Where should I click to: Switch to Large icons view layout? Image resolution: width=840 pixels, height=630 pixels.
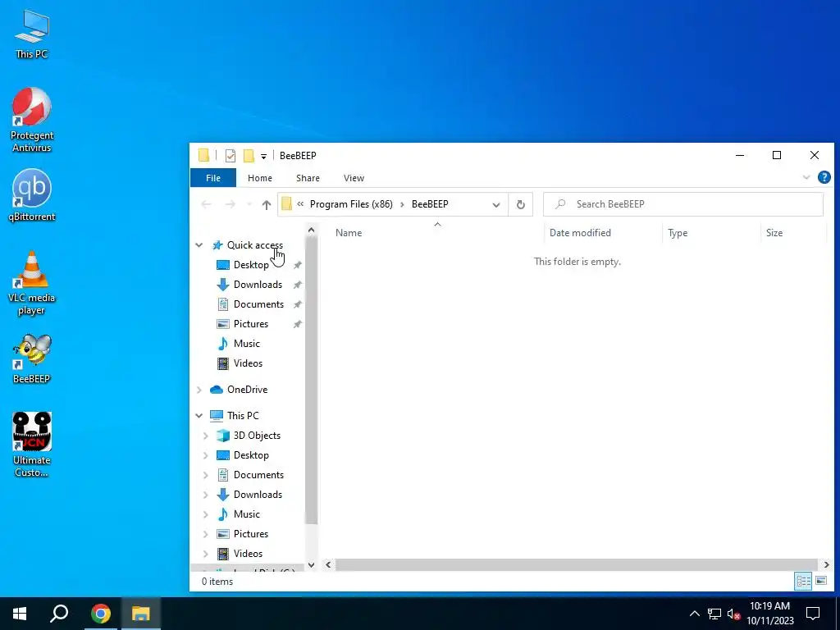pyautogui.click(x=820, y=582)
